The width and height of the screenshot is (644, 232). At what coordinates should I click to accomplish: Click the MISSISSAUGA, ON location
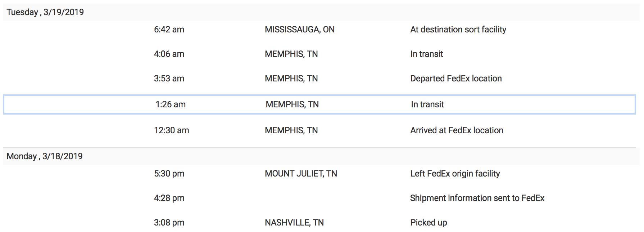[x=300, y=30]
